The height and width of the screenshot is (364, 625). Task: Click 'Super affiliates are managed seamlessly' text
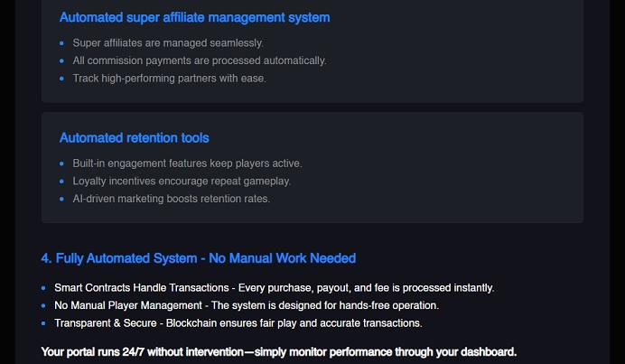click(168, 43)
